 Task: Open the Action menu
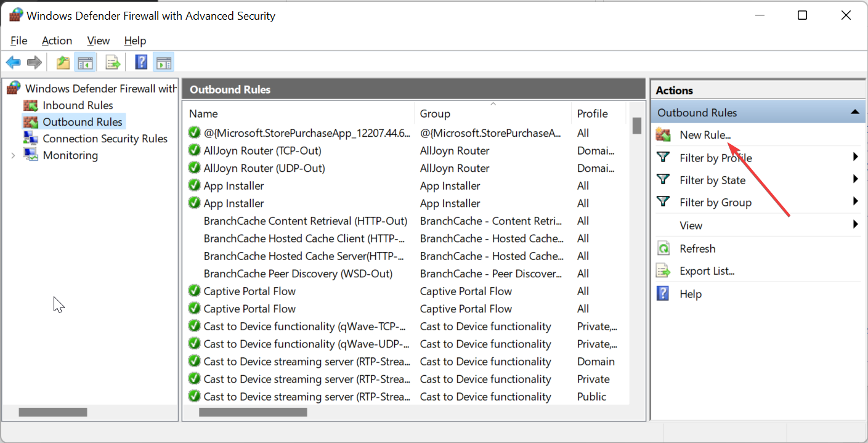57,41
